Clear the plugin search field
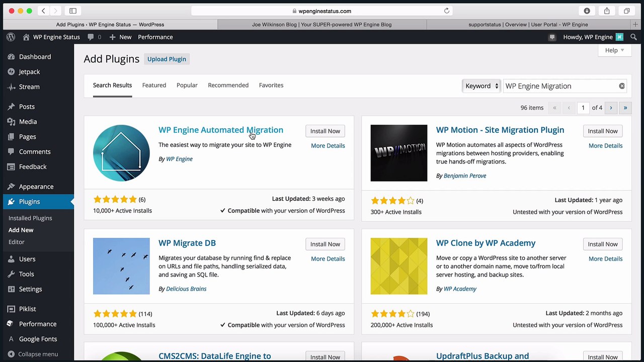This screenshot has width=644, height=362. coord(622,86)
